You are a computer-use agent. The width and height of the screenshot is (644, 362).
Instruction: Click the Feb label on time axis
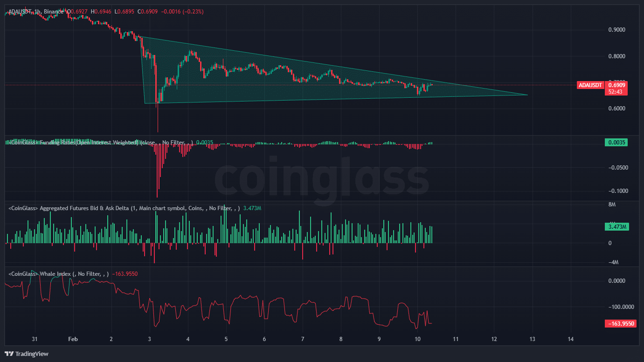[73, 339]
